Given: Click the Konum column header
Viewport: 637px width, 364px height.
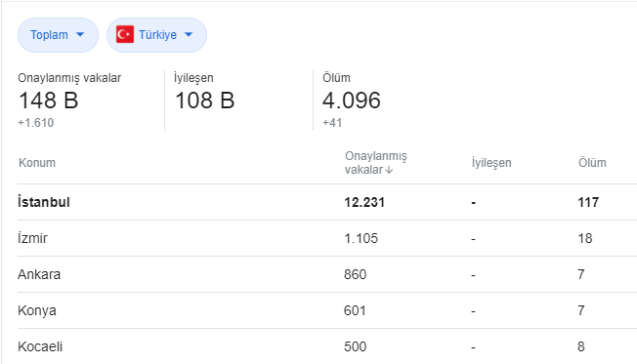Looking at the screenshot, I should pyautogui.click(x=37, y=163).
